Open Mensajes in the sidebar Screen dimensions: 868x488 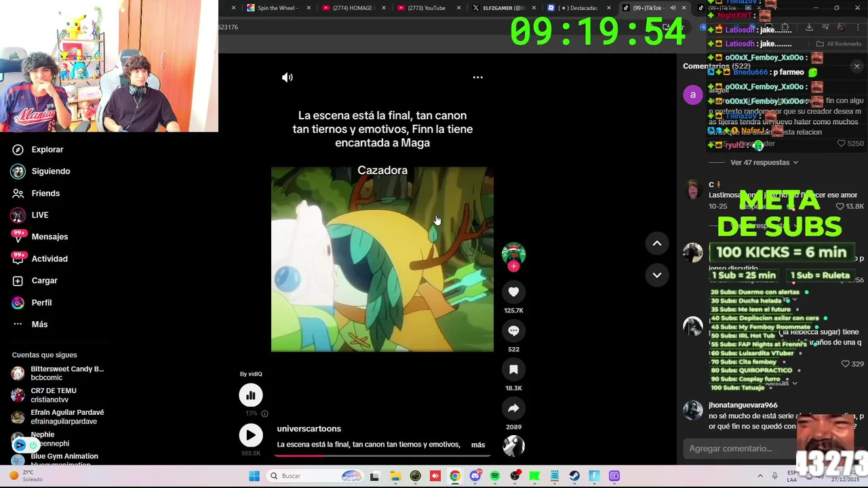49,237
